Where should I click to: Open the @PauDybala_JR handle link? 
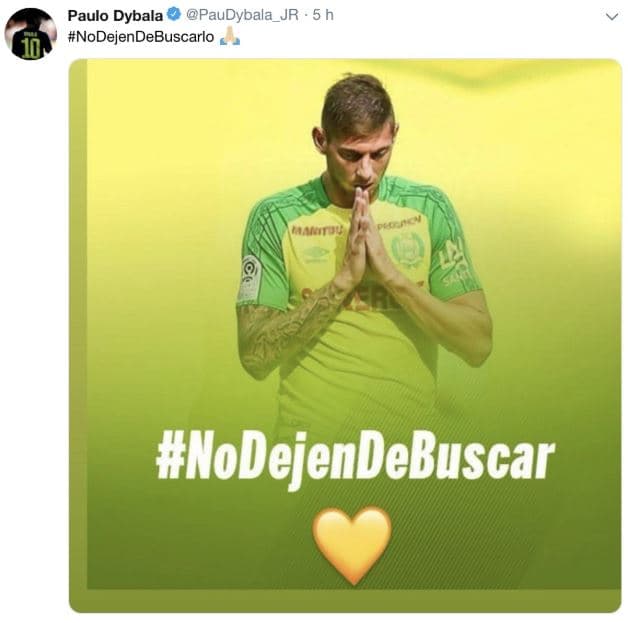[x=240, y=15]
